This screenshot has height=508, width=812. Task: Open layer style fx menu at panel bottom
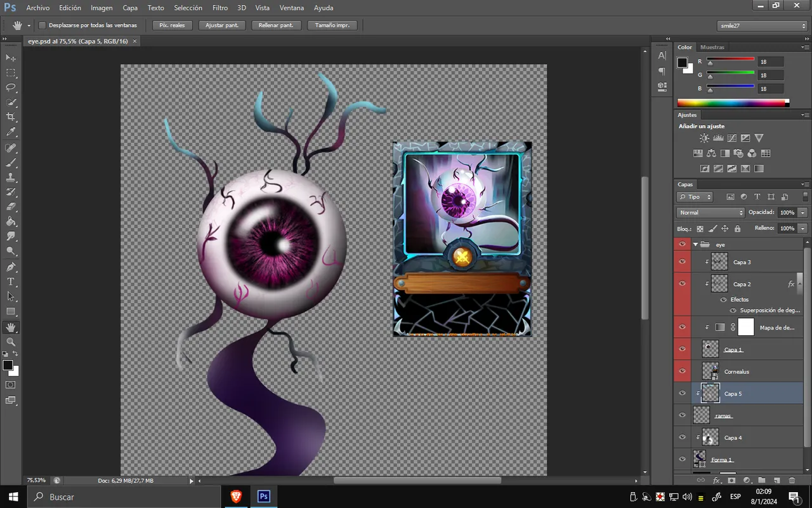[716, 481]
